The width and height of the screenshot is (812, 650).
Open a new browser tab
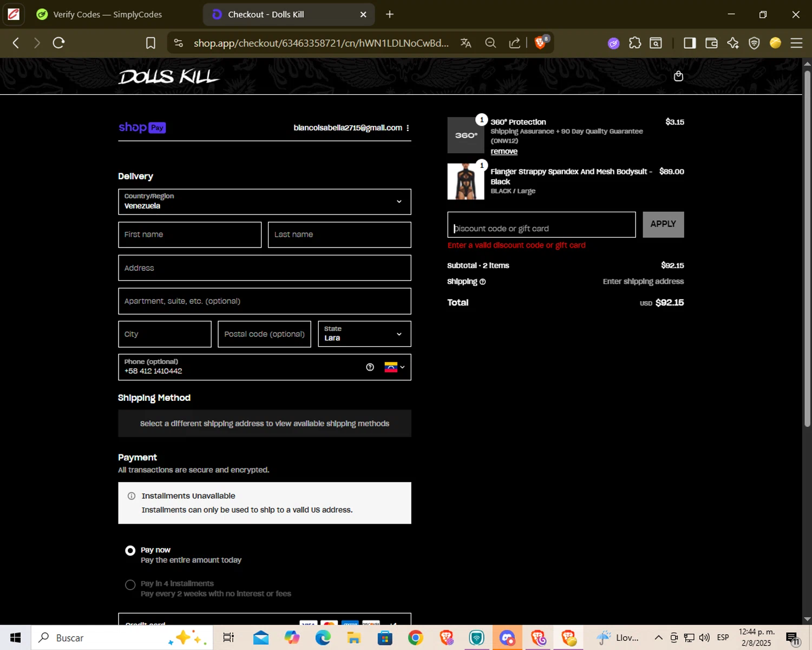click(x=390, y=15)
